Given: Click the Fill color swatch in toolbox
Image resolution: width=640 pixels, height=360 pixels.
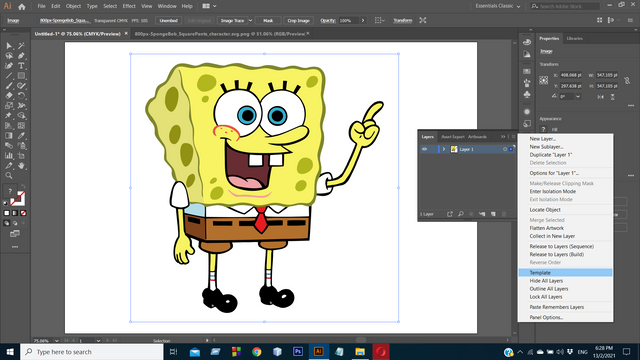Looking at the screenshot, I should click(10, 191).
